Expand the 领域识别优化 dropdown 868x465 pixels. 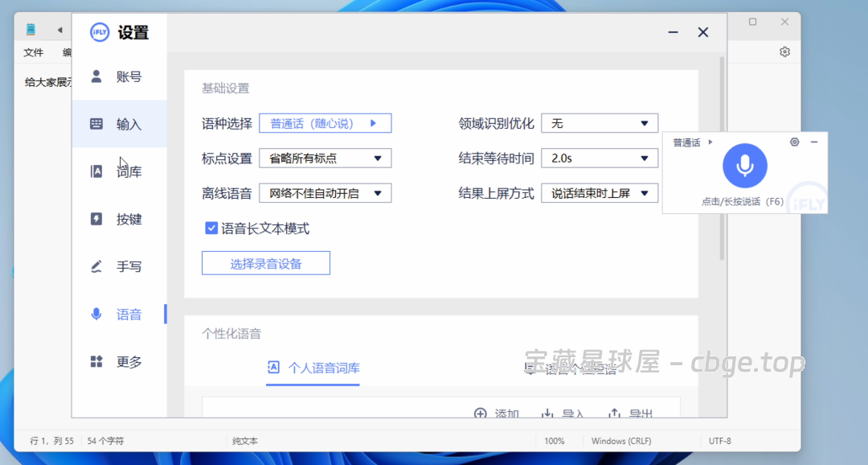pos(599,122)
